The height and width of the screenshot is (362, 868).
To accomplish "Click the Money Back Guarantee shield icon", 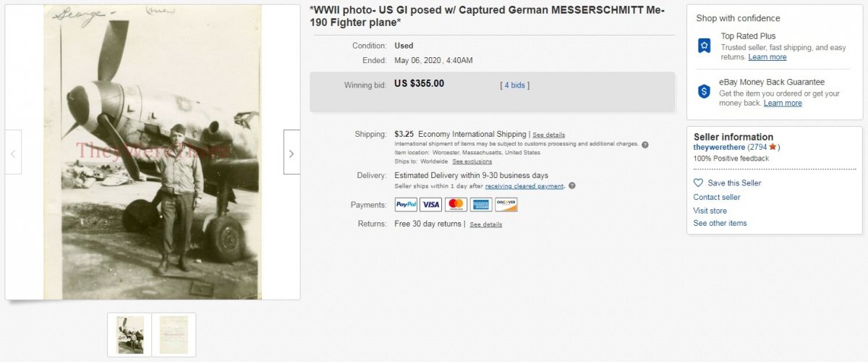I will click(704, 91).
